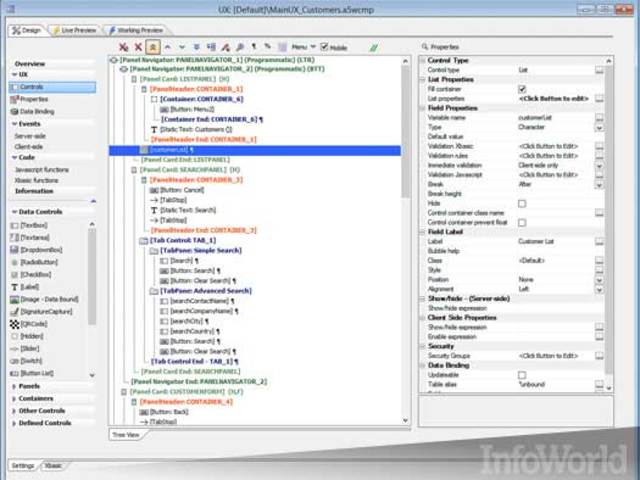Expand the Other Controls section
The image size is (640, 480).
(x=14, y=411)
